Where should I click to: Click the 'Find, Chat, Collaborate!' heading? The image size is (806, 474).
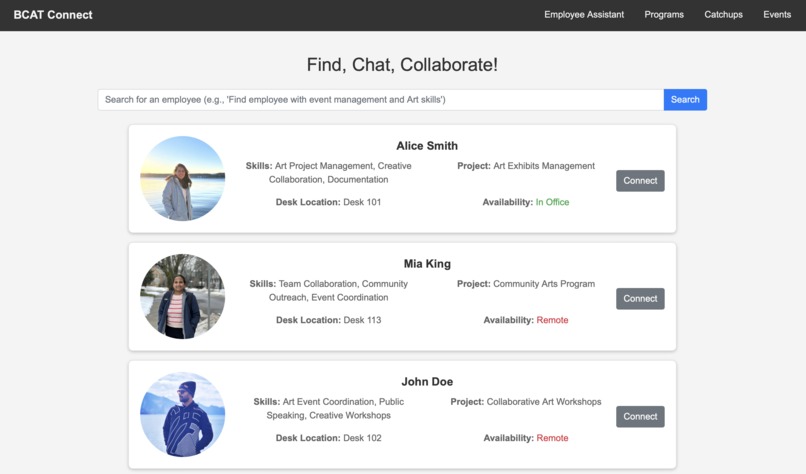[x=402, y=65]
